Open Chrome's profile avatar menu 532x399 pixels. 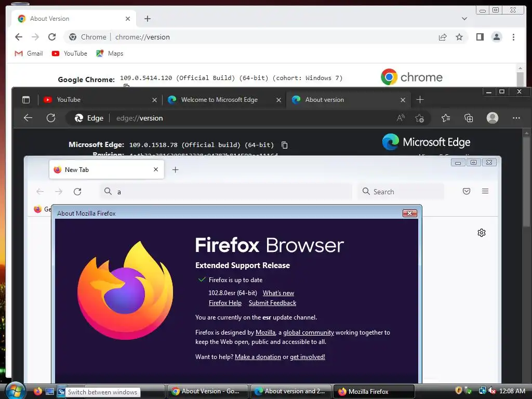[x=497, y=37]
